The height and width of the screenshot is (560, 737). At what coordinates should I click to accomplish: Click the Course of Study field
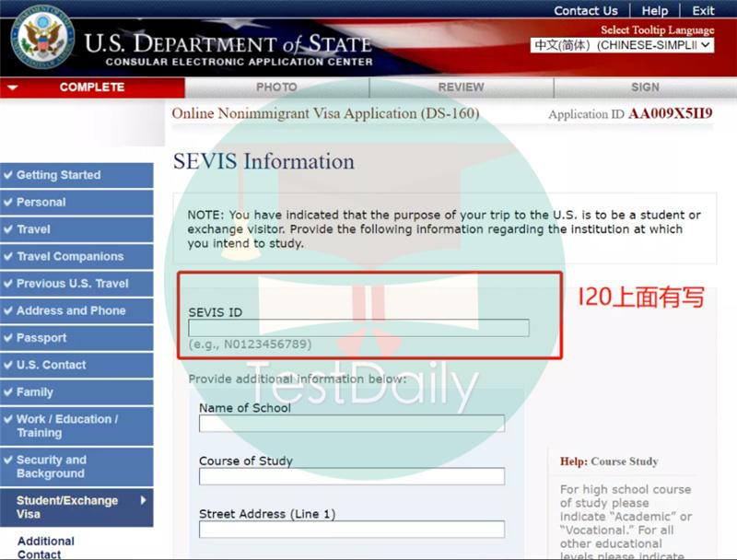pyautogui.click(x=352, y=476)
